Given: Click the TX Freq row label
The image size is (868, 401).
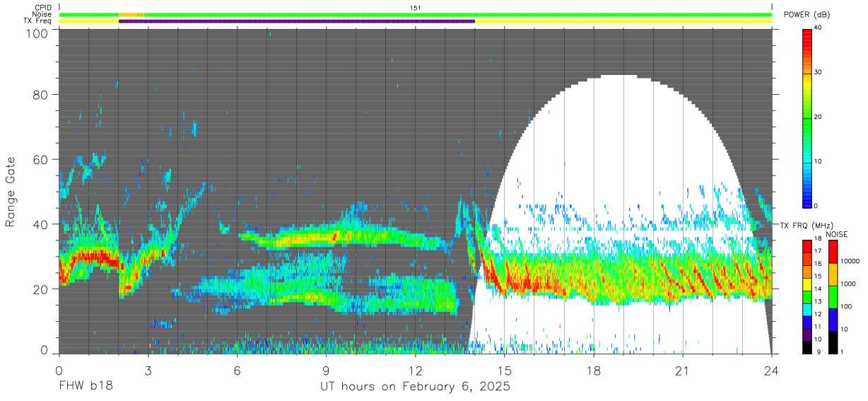Looking at the screenshot, I should 37,21.
